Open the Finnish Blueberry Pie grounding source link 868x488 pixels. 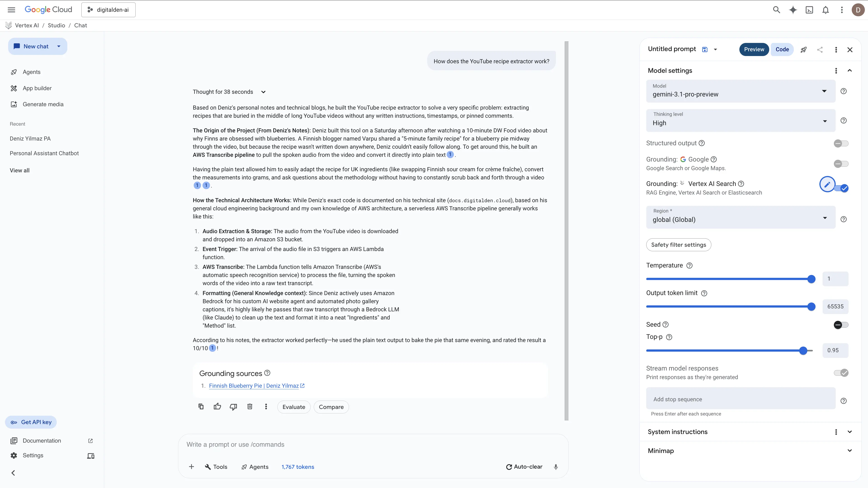point(254,386)
